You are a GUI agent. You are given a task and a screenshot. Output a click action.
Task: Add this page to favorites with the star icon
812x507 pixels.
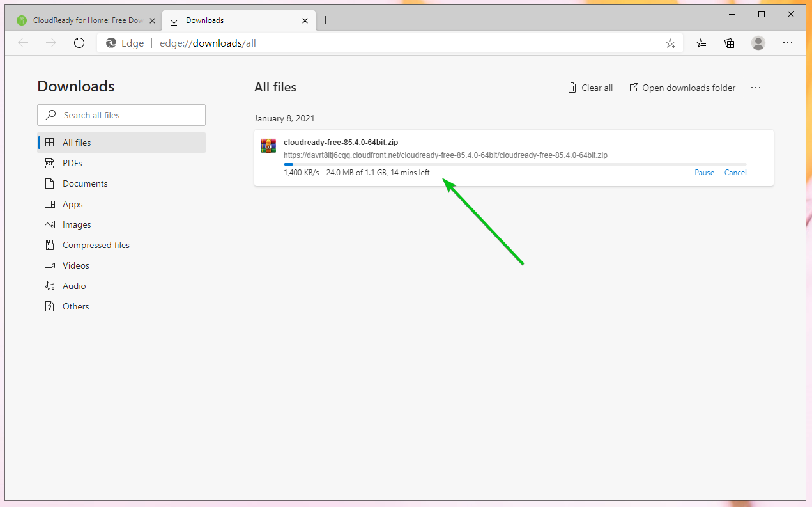pos(670,43)
